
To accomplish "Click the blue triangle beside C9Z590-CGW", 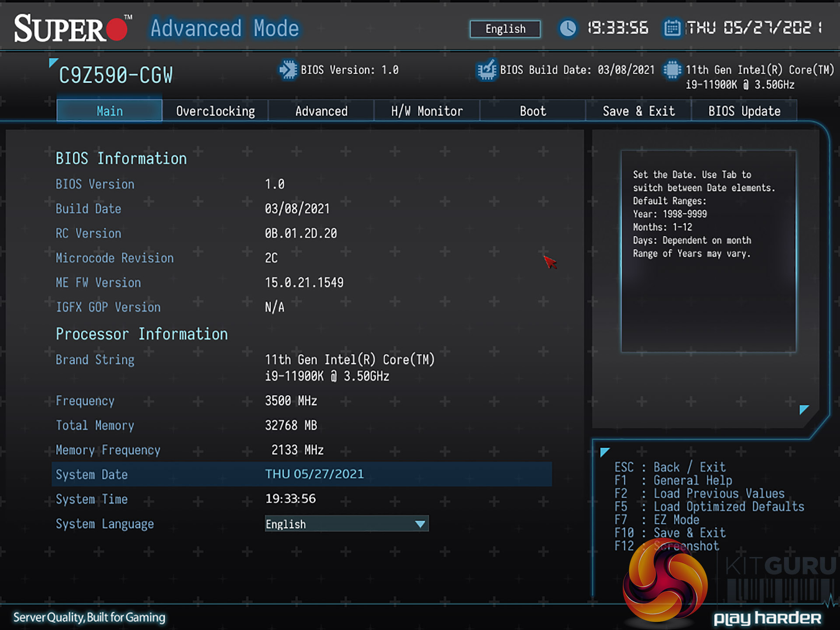I will pos(53,63).
